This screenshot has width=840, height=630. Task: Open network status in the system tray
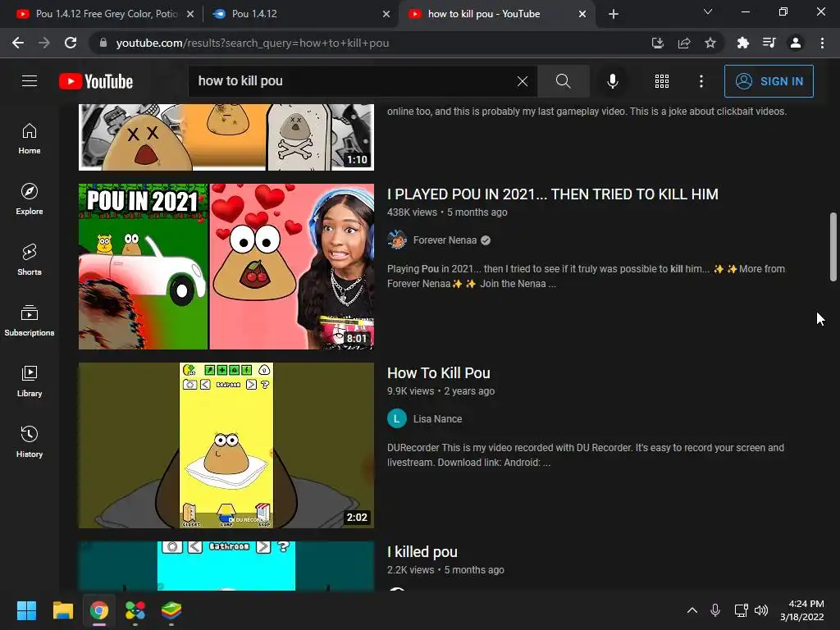point(741,610)
